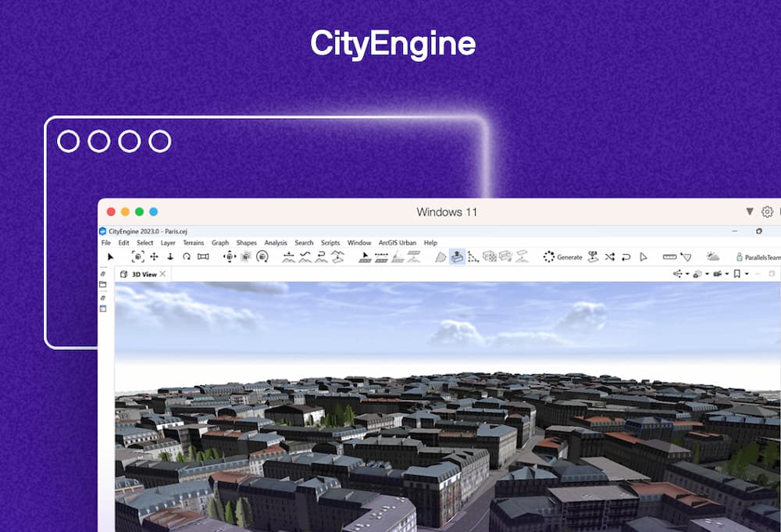Viewport: 781px width, 532px height.
Task: Click the Push Pull shape tool
Action: (457, 256)
